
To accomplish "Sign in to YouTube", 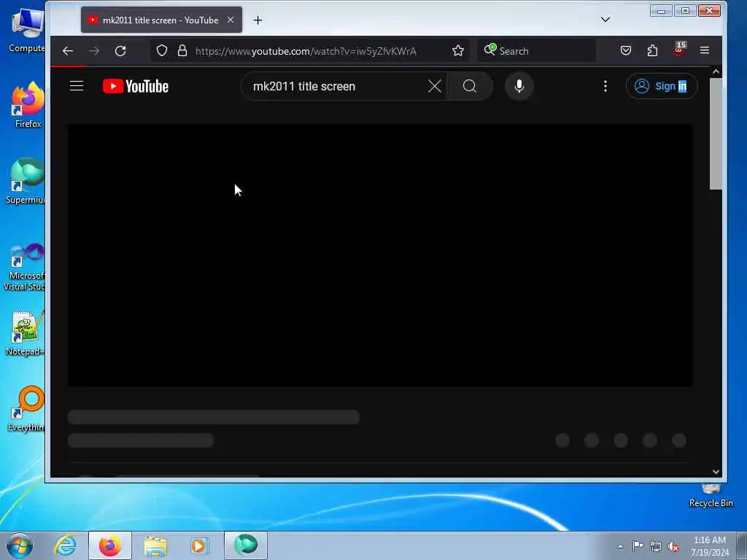I will (x=662, y=86).
